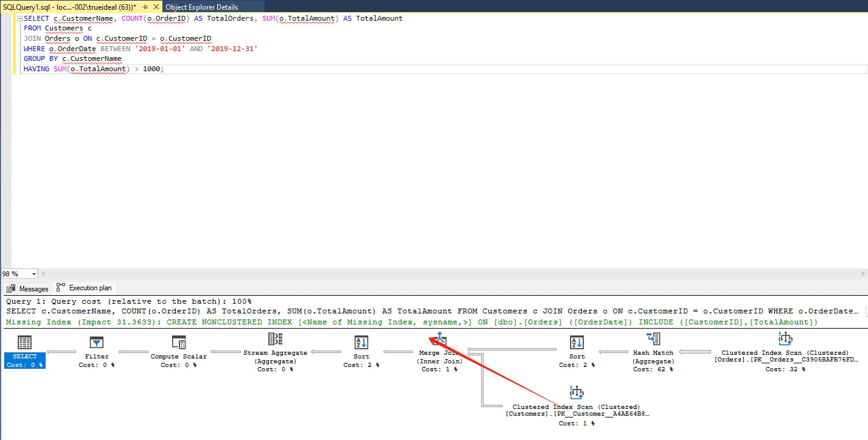Click the Filter operator icon
The image size is (868, 440).
[x=97, y=343]
